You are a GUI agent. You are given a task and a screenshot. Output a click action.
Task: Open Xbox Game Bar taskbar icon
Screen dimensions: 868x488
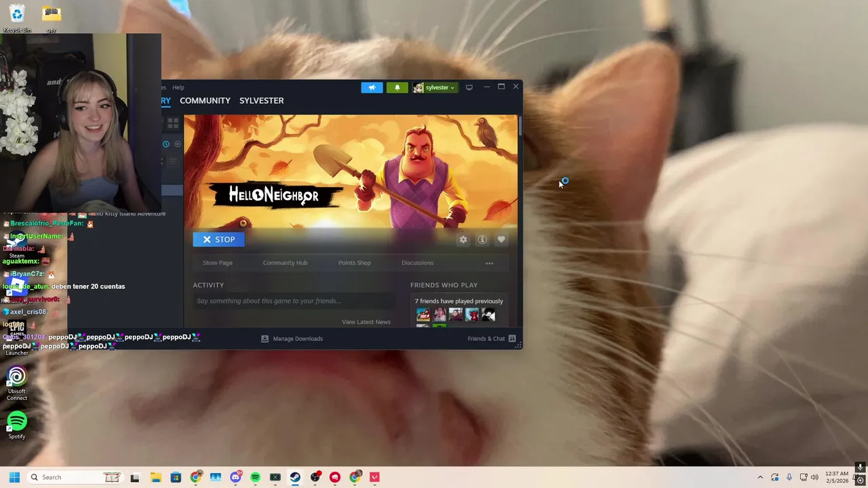(275, 477)
